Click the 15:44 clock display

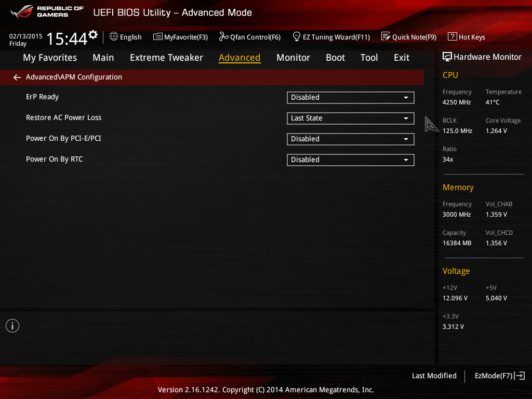pos(67,38)
